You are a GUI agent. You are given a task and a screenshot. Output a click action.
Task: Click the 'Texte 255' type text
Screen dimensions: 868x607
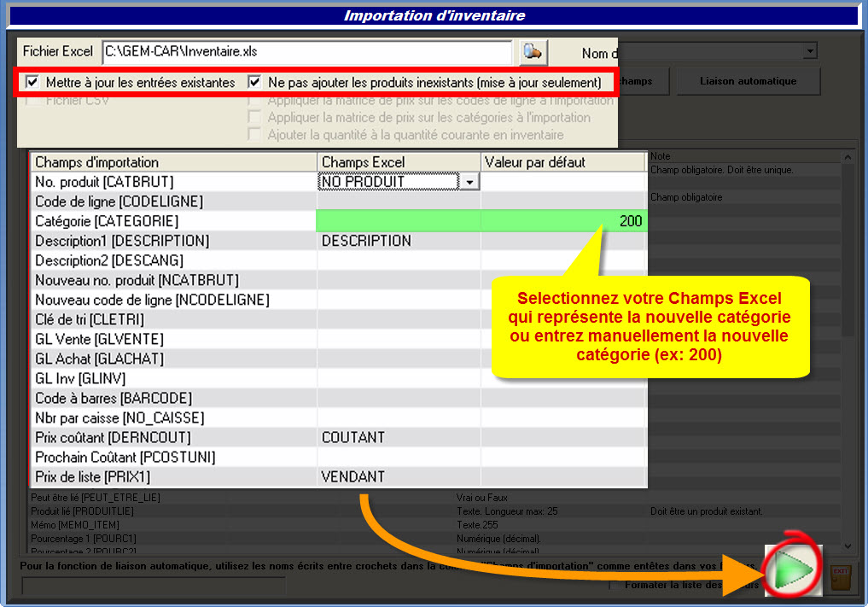pos(477,525)
